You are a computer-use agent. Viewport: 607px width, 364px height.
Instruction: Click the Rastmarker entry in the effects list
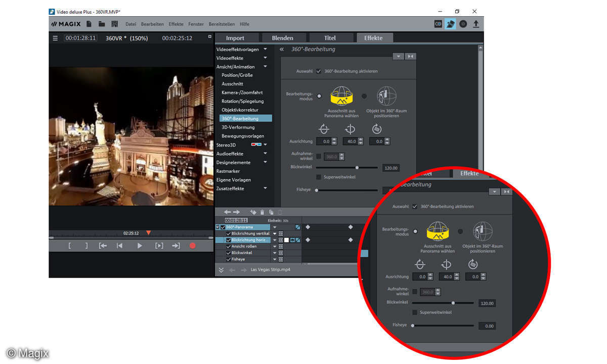click(x=229, y=171)
